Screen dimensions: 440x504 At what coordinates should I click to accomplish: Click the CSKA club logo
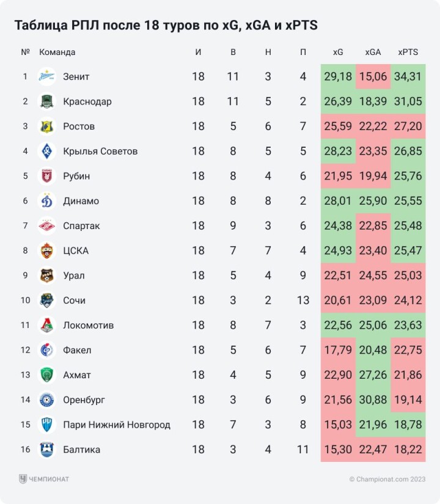47,250
